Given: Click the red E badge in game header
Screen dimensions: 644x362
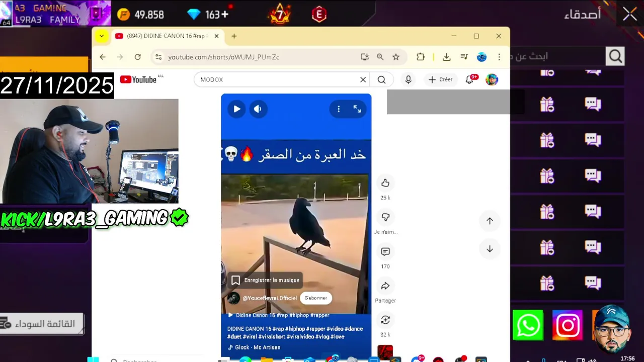Looking at the screenshot, I should pyautogui.click(x=319, y=15).
